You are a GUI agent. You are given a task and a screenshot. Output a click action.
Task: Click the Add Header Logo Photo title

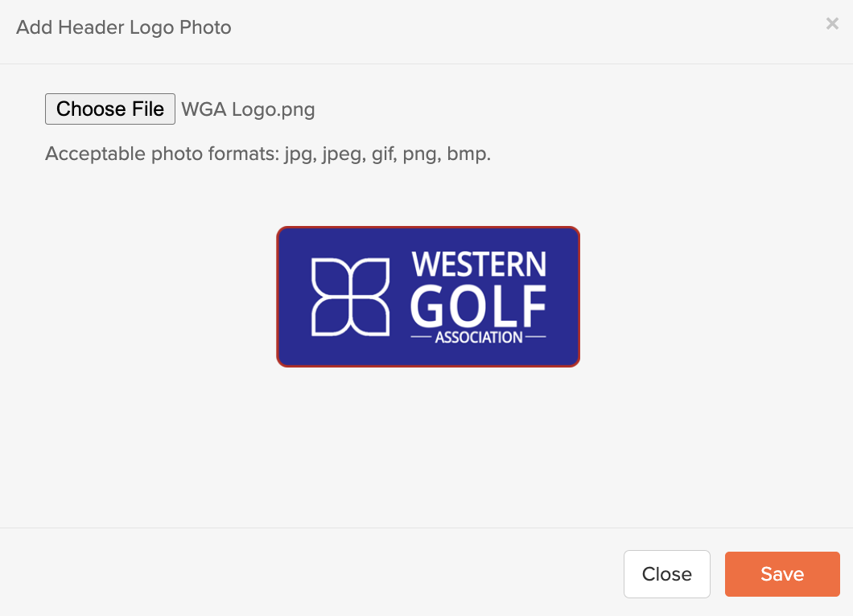tap(123, 27)
